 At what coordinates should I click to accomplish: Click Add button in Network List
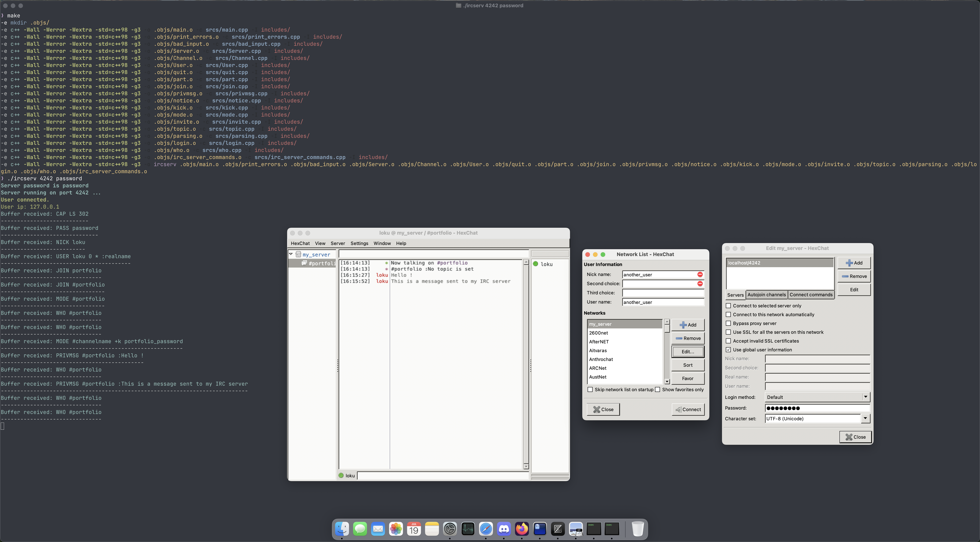tap(688, 324)
